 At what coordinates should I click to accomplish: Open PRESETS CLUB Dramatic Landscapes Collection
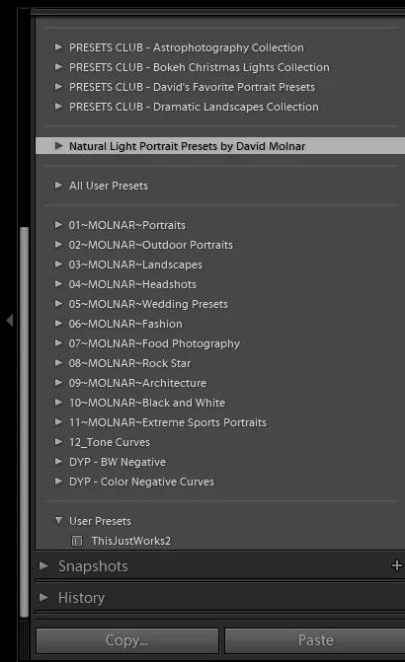pos(194,107)
